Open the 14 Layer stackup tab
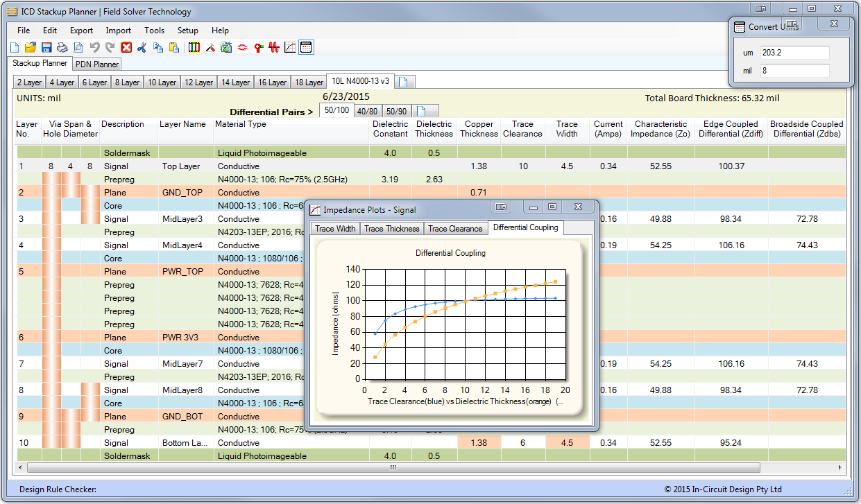The image size is (861, 504). coord(235,82)
